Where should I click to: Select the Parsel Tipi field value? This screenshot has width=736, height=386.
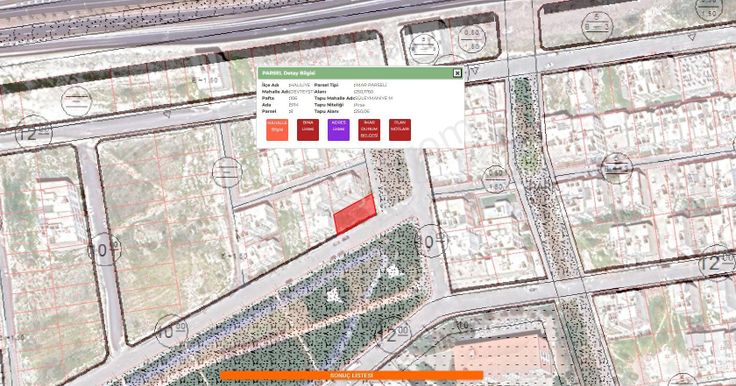pos(371,85)
